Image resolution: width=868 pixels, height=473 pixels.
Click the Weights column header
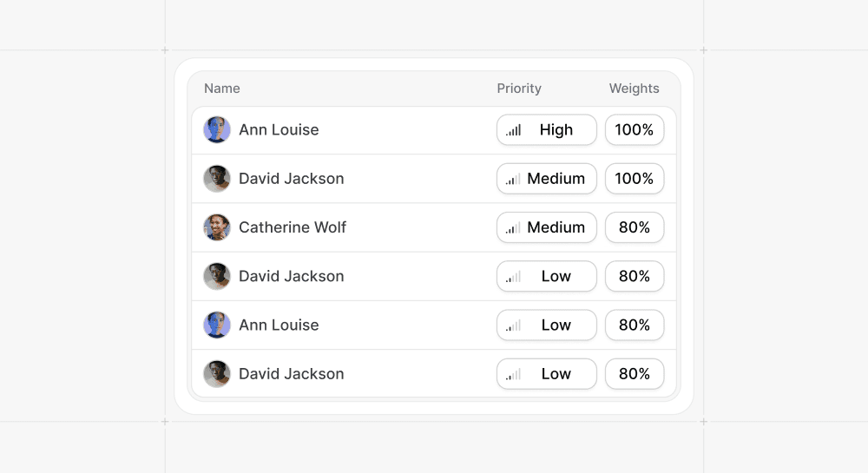[634, 89]
